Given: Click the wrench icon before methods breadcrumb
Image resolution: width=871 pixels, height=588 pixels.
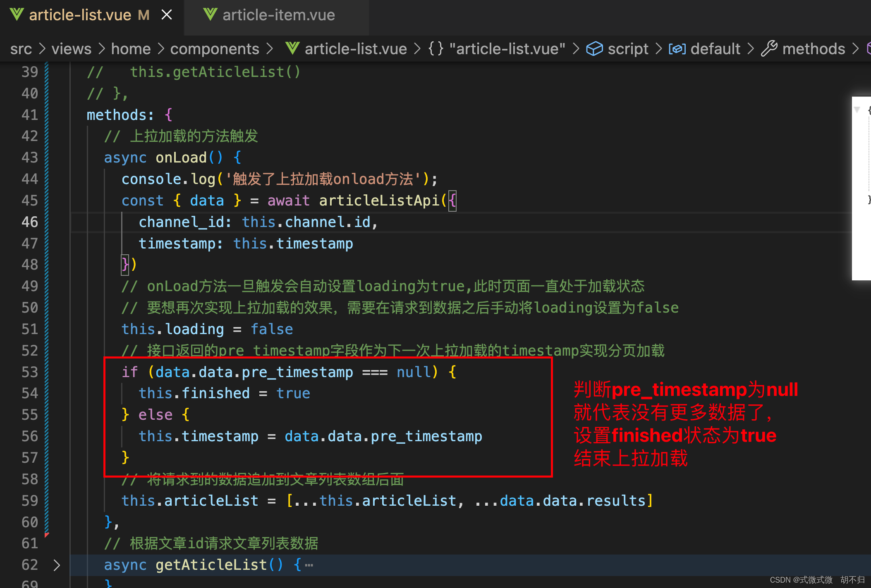Looking at the screenshot, I should (769, 49).
